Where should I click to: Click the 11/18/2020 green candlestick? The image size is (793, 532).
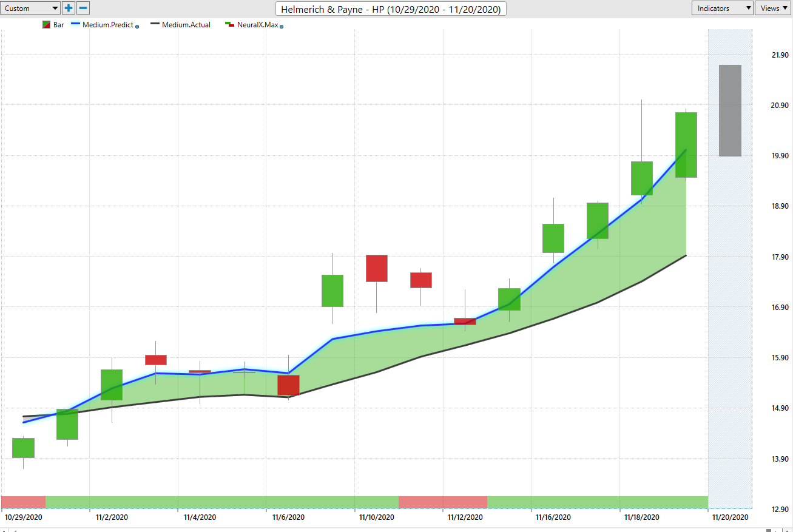pyautogui.click(x=642, y=178)
